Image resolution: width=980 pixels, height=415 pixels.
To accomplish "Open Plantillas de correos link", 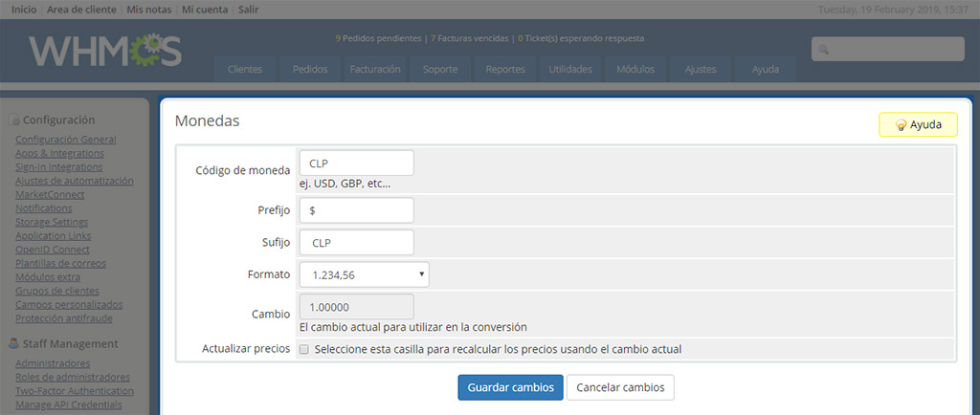I will pyautogui.click(x=60, y=263).
